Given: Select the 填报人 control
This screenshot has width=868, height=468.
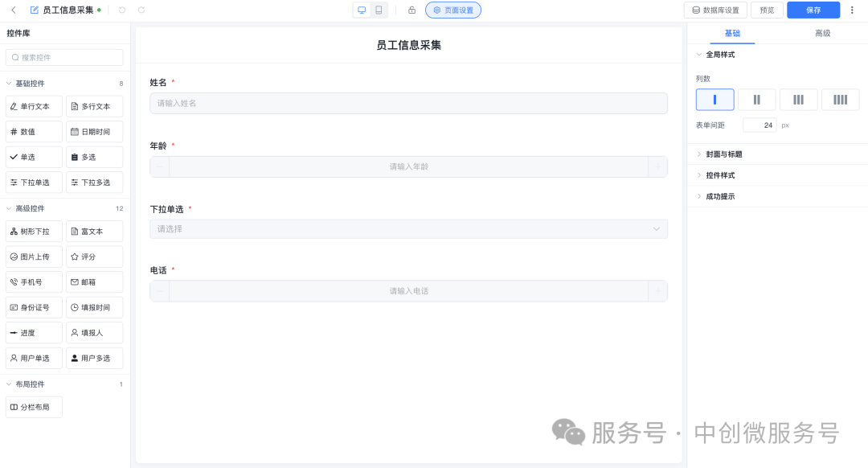Looking at the screenshot, I should click(95, 333).
